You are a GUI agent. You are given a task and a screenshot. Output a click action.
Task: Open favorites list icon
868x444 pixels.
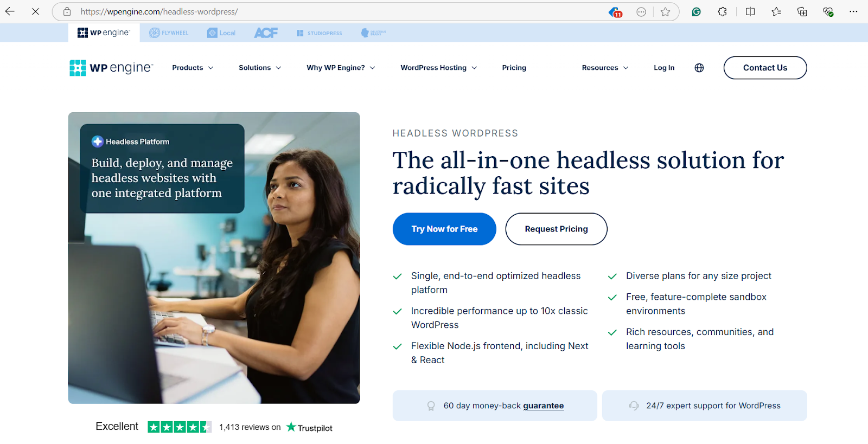[776, 11]
